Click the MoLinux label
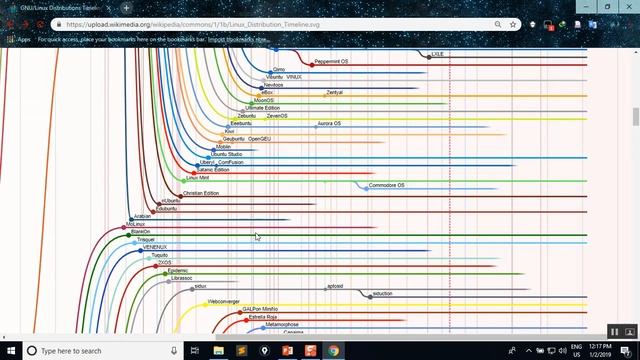 coord(135,224)
